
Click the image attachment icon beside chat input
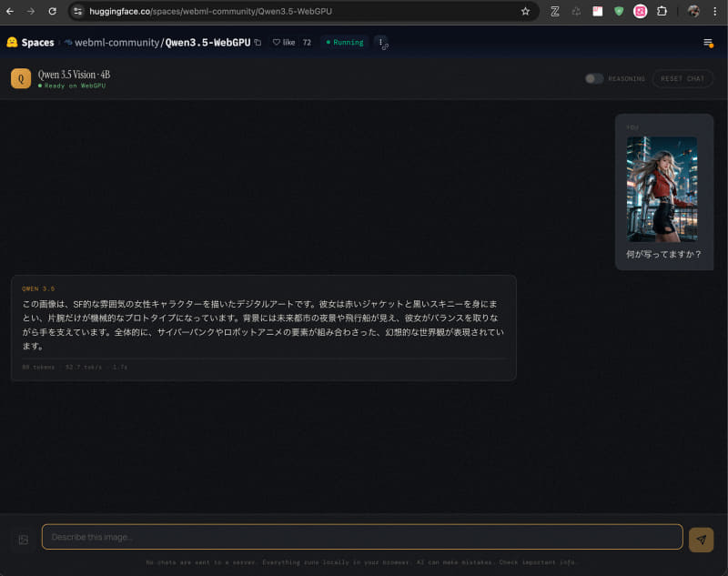pyautogui.click(x=22, y=537)
